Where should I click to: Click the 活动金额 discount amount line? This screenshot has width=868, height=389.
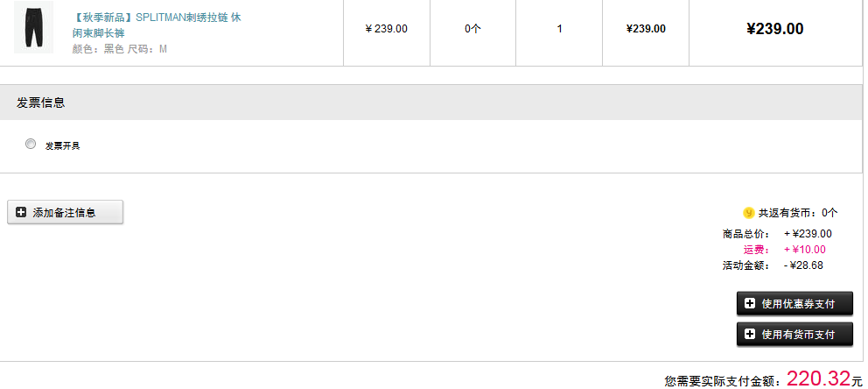click(773, 265)
